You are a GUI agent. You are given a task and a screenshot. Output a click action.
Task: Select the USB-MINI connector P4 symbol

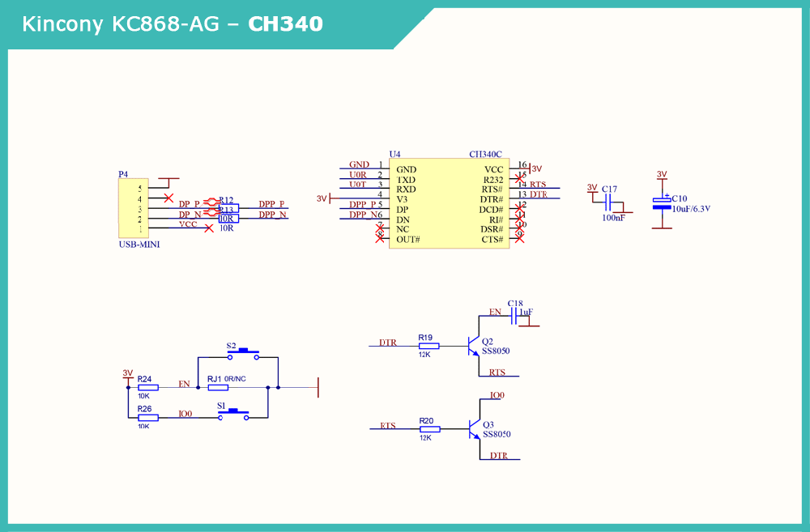[130, 208]
